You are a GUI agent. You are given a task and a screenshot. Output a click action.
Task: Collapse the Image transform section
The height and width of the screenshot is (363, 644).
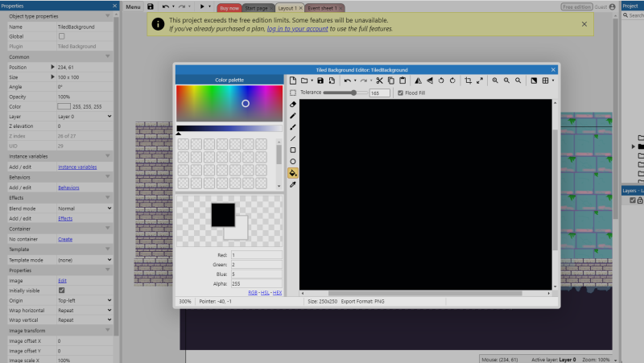click(x=108, y=331)
